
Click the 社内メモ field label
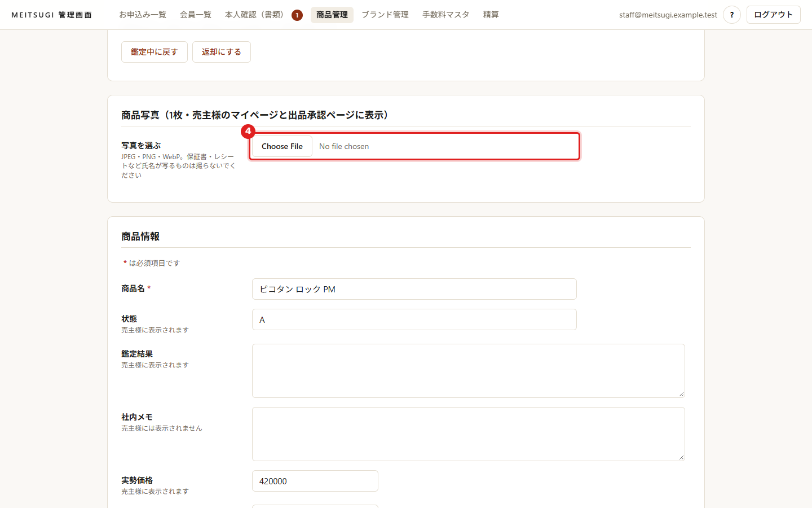(x=137, y=417)
